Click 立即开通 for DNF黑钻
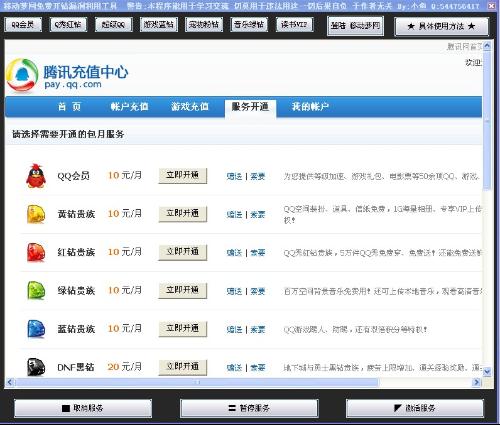Image resolution: width=500 pixels, height=425 pixels. click(x=183, y=367)
